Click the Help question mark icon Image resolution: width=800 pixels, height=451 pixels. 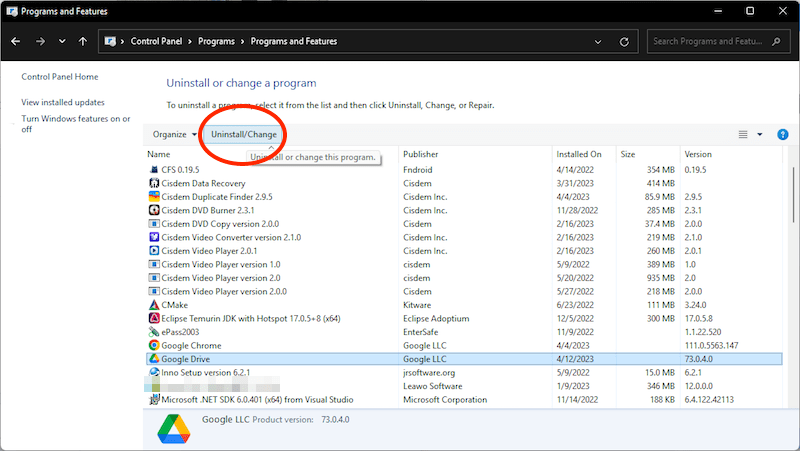coord(781,134)
